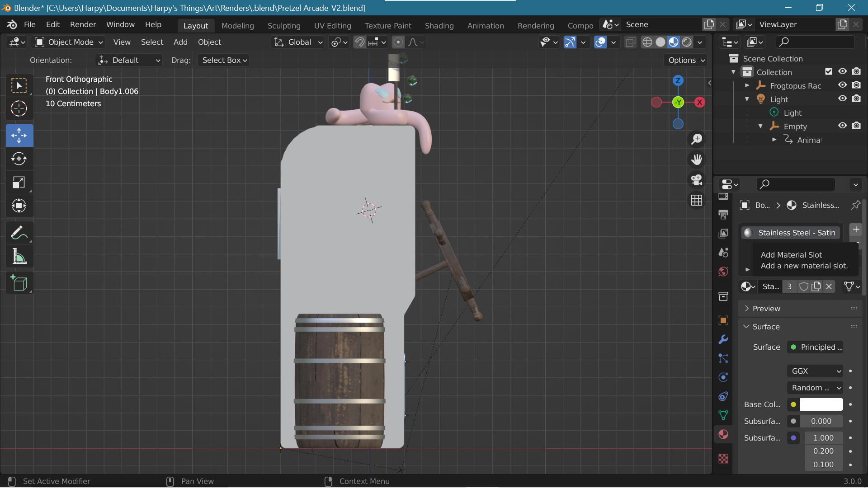The height and width of the screenshot is (488, 868).
Task: Select the Measure tool
Action: [x=19, y=257]
